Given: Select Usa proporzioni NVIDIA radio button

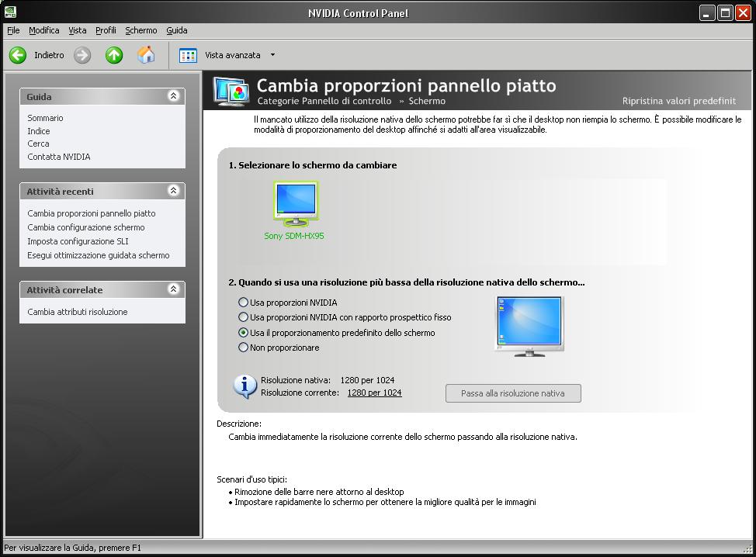Looking at the screenshot, I should (243, 302).
